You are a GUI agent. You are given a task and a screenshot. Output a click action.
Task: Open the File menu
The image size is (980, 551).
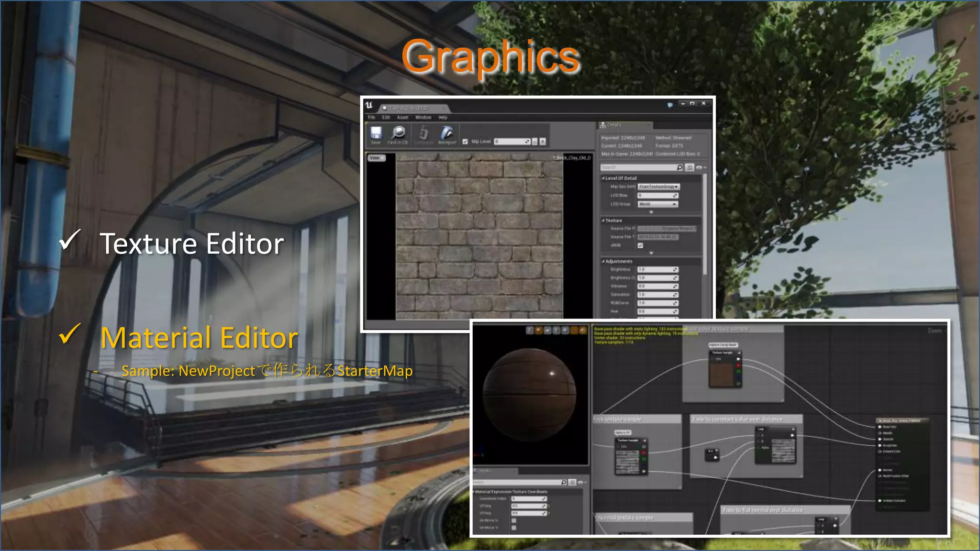tap(371, 117)
